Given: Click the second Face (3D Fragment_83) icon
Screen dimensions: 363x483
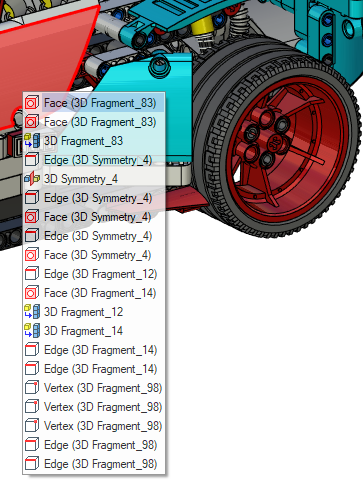Looking at the screenshot, I should [x=32, y=122].
